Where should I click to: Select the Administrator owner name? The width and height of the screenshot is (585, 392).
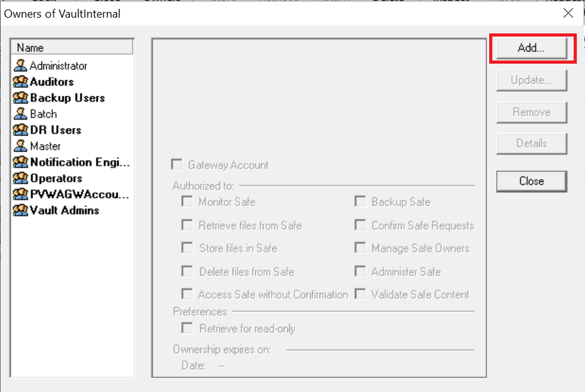[x=58, y=66]
